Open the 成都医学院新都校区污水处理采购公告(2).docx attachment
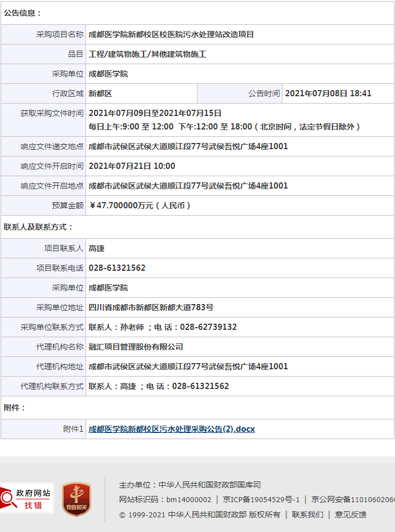The height and width of the screenshot is (532, 395). 172,429
